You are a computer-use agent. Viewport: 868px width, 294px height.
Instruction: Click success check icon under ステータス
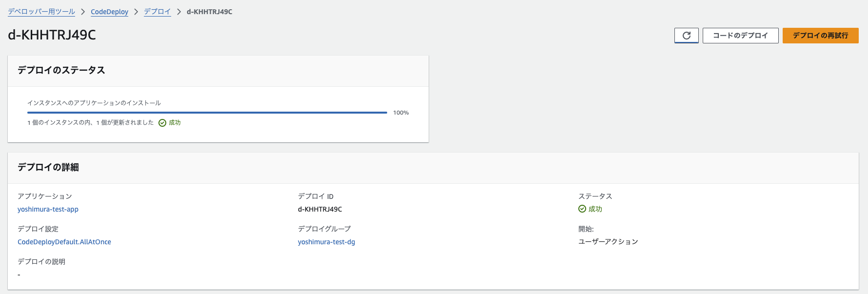pyautogui.click(x=582, y=209)
